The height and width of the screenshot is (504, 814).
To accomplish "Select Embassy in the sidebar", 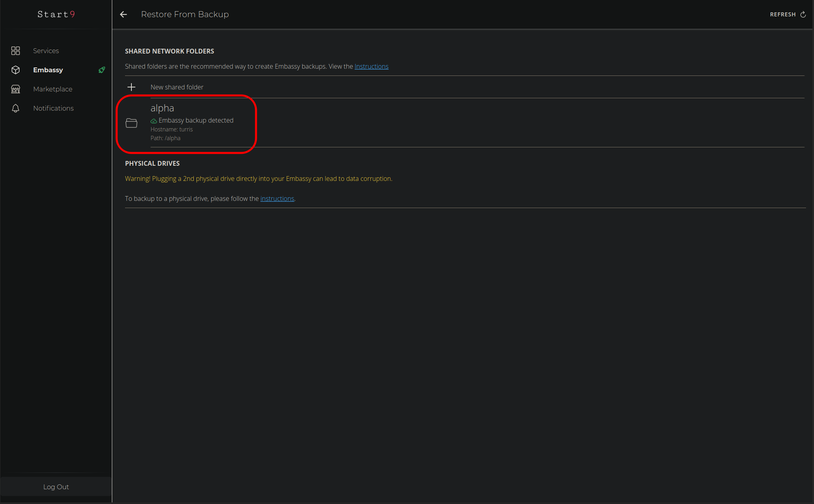I will pyautogui.click(x=48, y=70).
